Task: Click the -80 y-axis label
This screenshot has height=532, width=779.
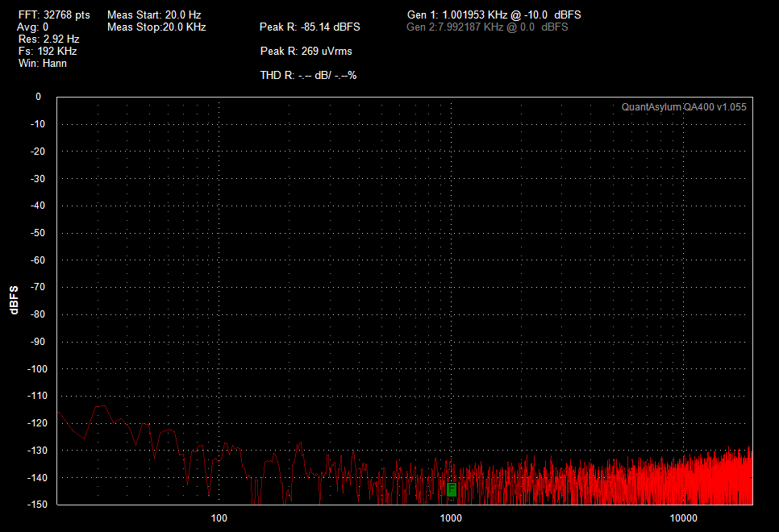Action: (x=38, y=314)
